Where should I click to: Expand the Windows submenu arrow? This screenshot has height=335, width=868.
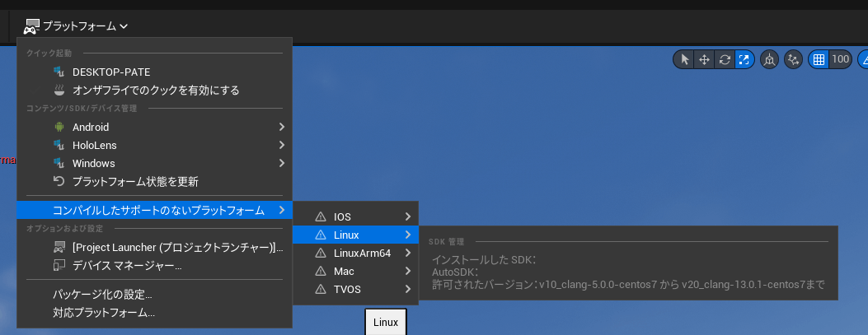[x=282, y=164]
